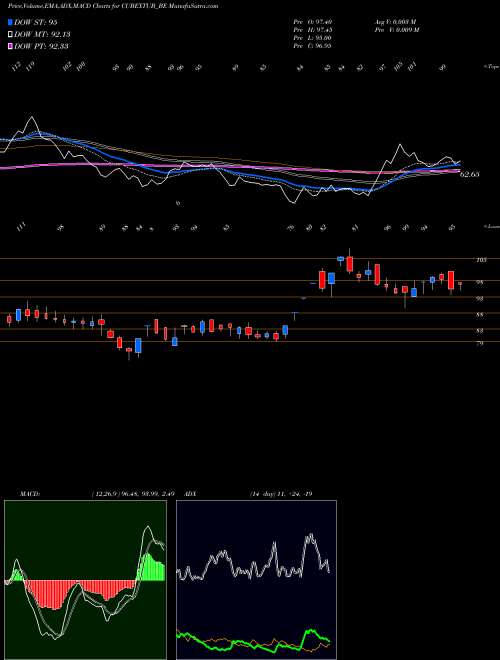
Task: Click the magenta DOW PT legend swatch
Action: tap(10, 46)
